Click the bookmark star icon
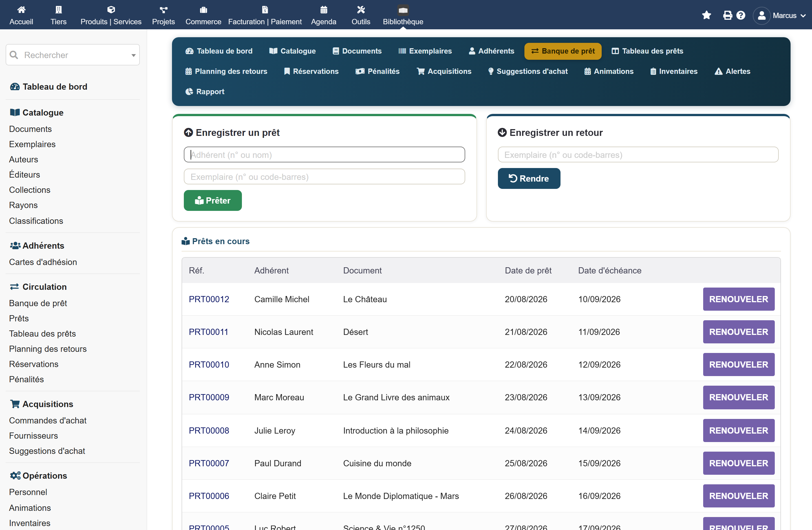The width and height of the screenshot is (812, 530). [x=706, y=15]
